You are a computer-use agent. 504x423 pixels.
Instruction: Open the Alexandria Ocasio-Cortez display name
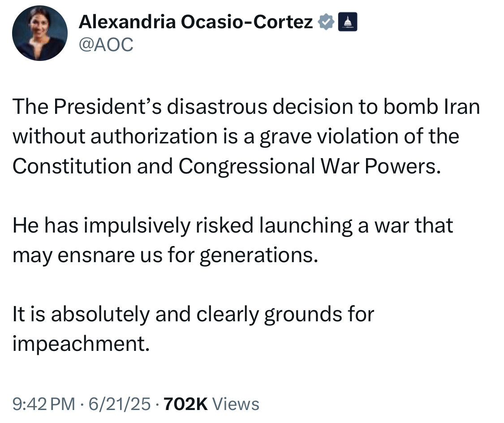(x=196, y=22)
